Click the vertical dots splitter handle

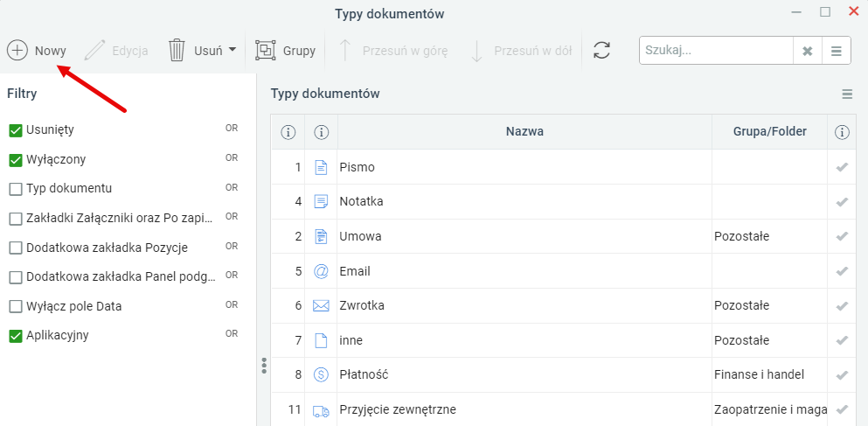pyautogui.click(x=264, y=366)
